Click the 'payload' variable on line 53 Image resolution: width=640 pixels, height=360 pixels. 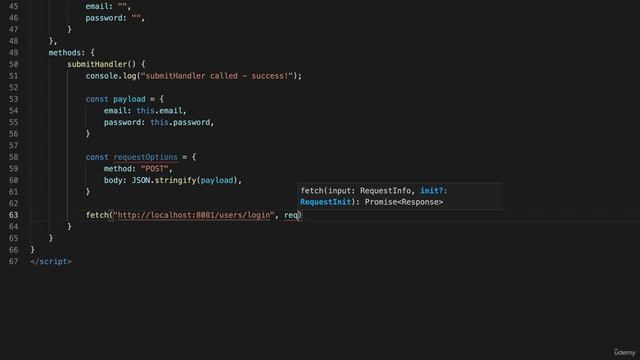pos(129,99)
